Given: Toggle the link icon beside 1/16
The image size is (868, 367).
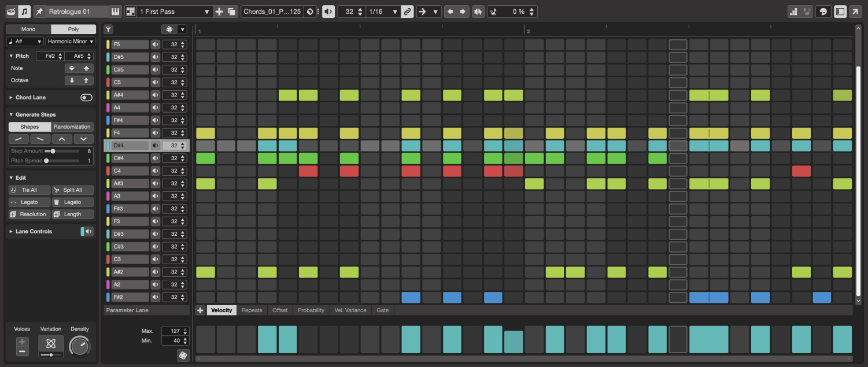Looking at the screenshot, I should 407,12.
